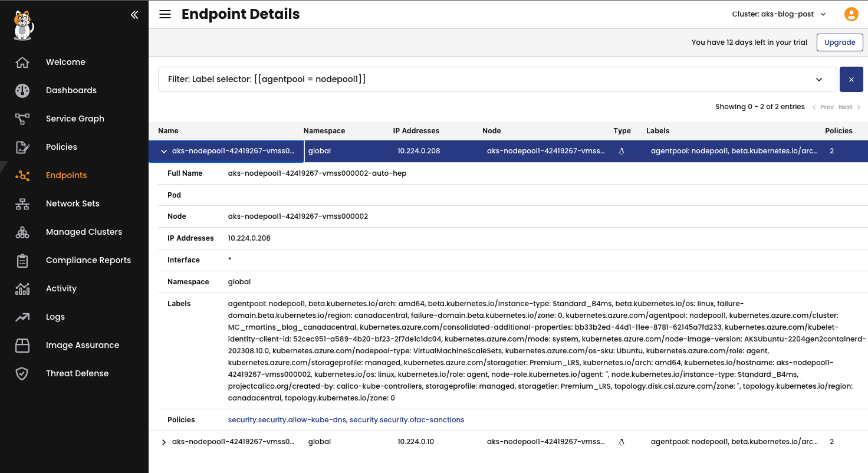Viewport: 868px width, 473px height.
Task: Click the Service Graph icon
Action: (22, 119)
